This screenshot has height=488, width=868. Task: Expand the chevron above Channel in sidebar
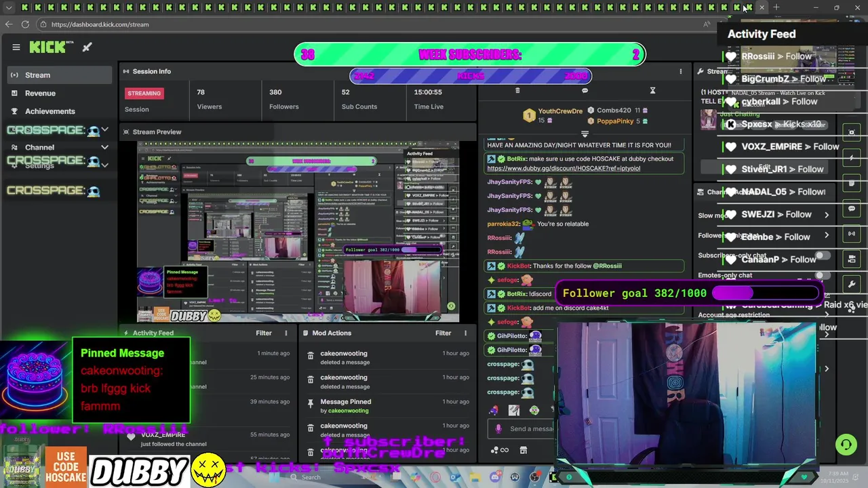104,129
